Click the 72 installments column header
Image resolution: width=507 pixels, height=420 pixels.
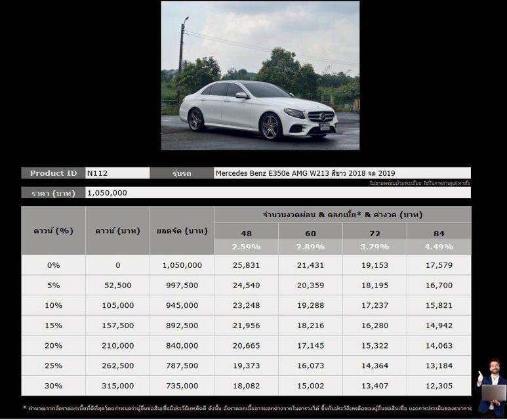tap(375, 234)
